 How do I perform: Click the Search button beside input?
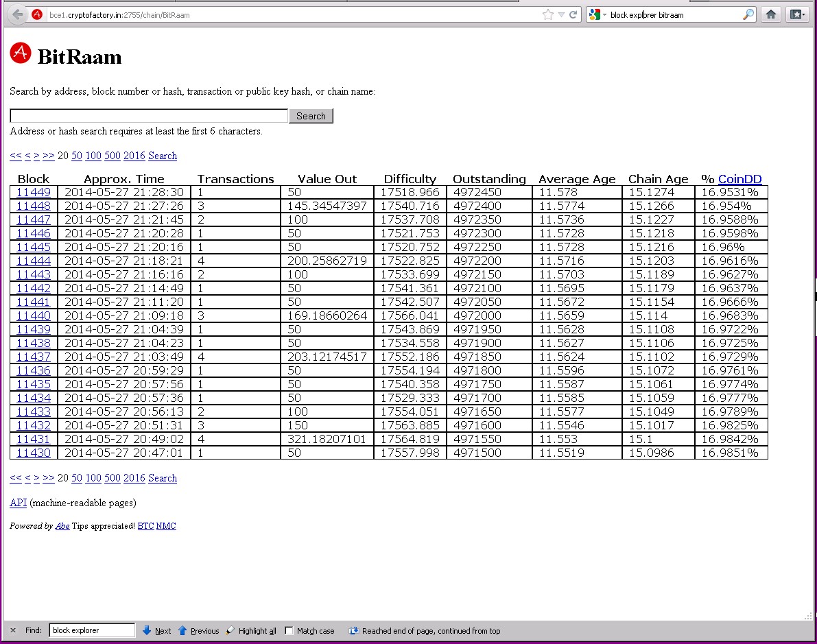coord(311,116)
